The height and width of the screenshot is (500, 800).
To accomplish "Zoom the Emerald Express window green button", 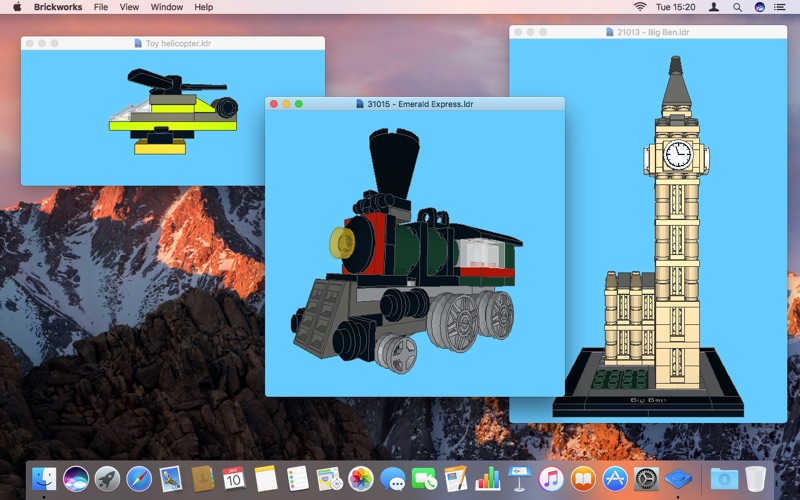I will (299, 104).
